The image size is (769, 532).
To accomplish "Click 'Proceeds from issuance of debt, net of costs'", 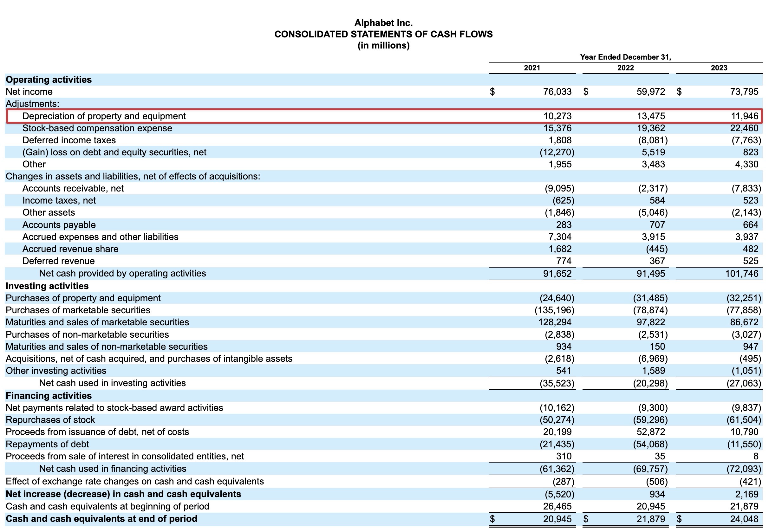I will click(97, 432).
